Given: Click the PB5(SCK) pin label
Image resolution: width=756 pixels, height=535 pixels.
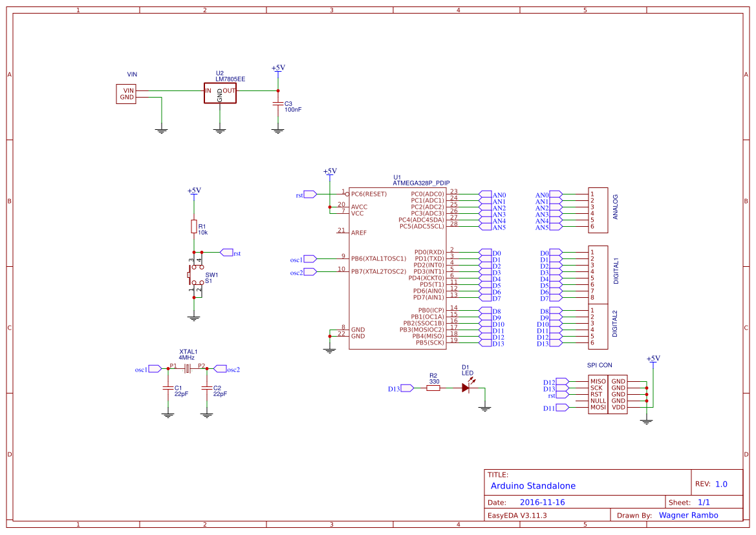Looking at the screenshot, I should pyautogui.click(x=430, y=343).
